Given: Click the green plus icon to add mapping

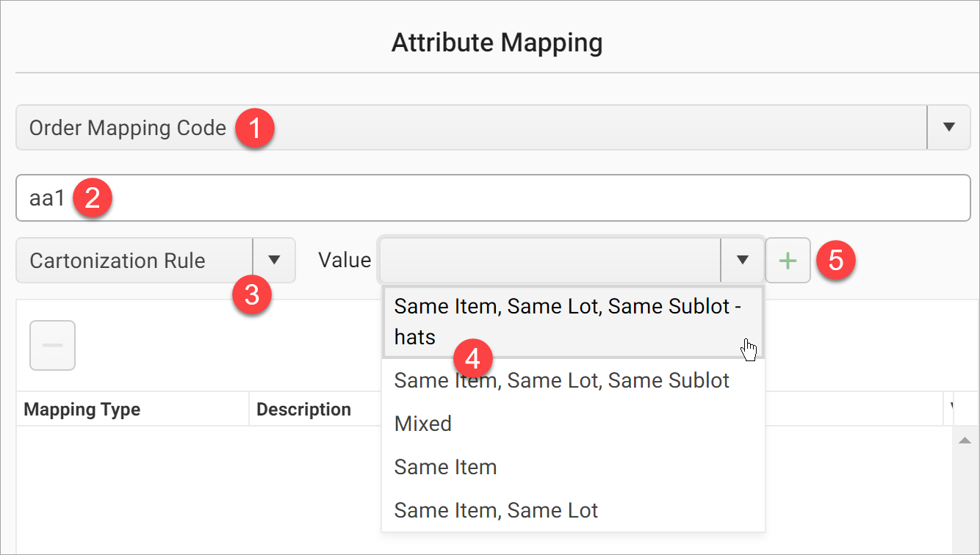Looking at the screenshot, I should coord(788,260).
